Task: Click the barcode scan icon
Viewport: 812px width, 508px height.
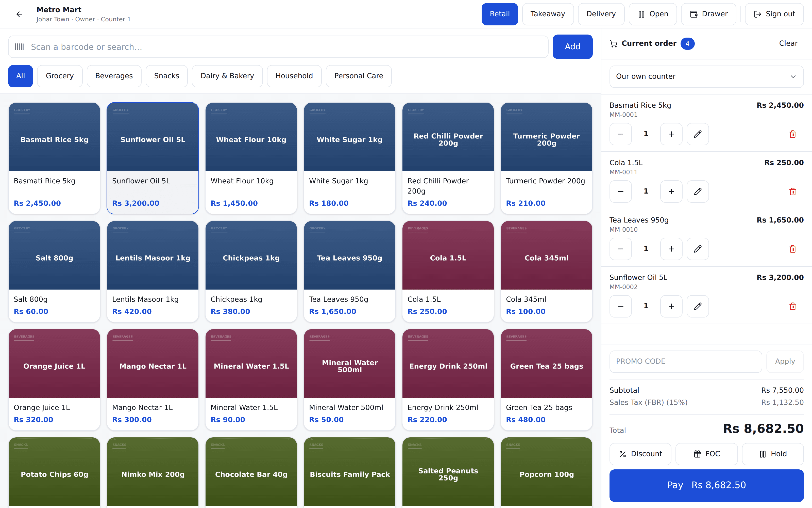Action: pos(20,47)
